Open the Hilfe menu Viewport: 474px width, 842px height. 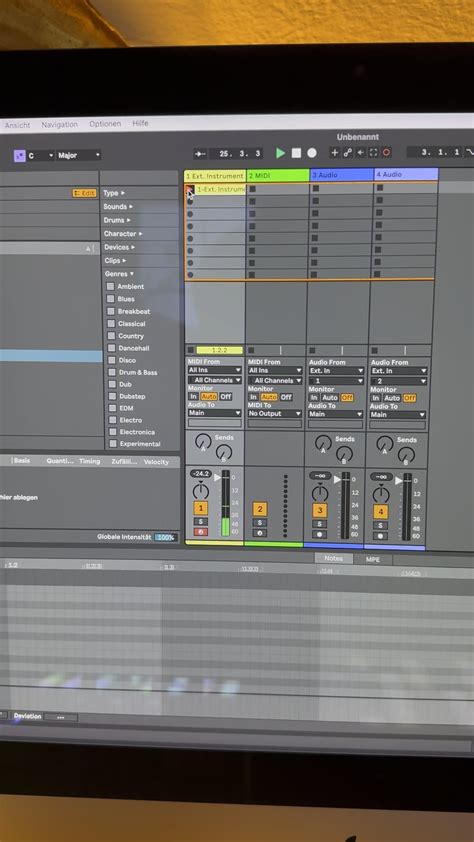[141, 124]
